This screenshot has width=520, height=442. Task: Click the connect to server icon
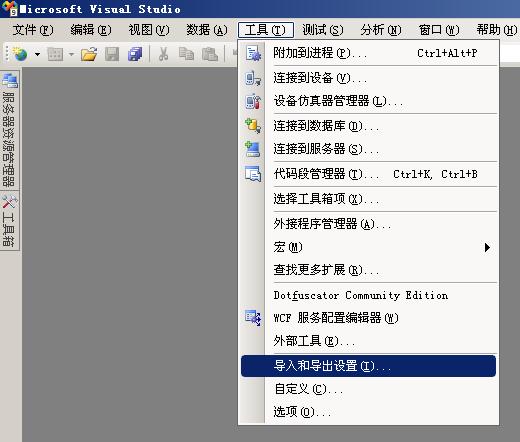(x=253, y=149)
